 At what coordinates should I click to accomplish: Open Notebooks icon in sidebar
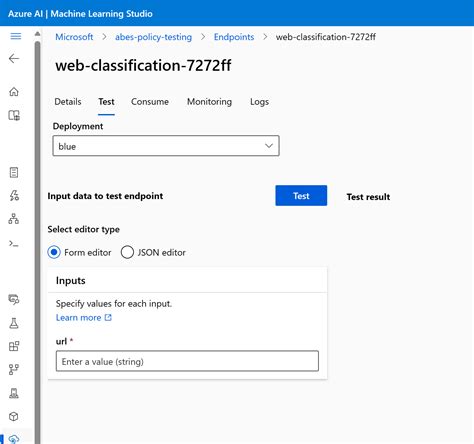pos(14,173)
